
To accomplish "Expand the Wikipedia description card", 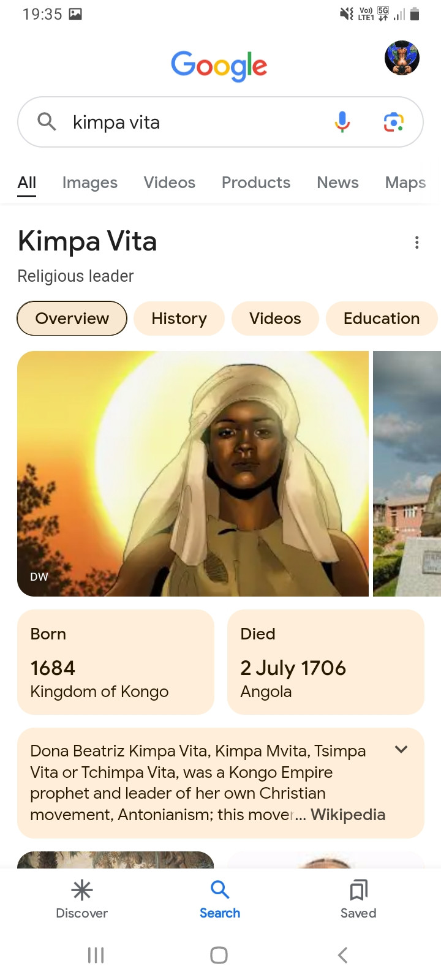I will coord(401,750).
